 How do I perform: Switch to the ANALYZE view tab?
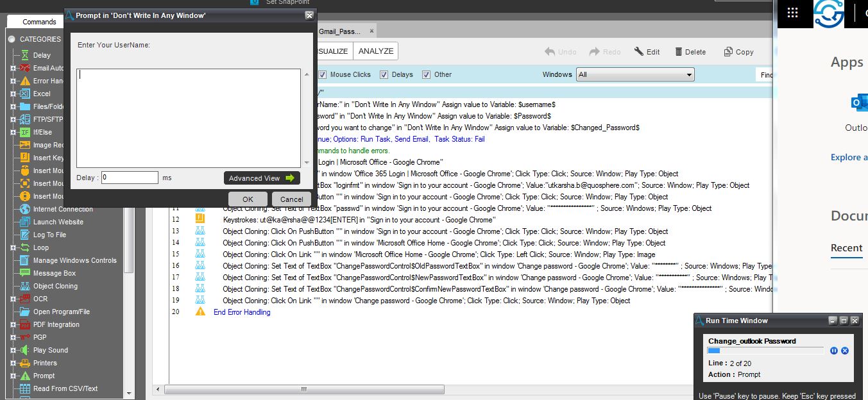[x=376, y=51]
